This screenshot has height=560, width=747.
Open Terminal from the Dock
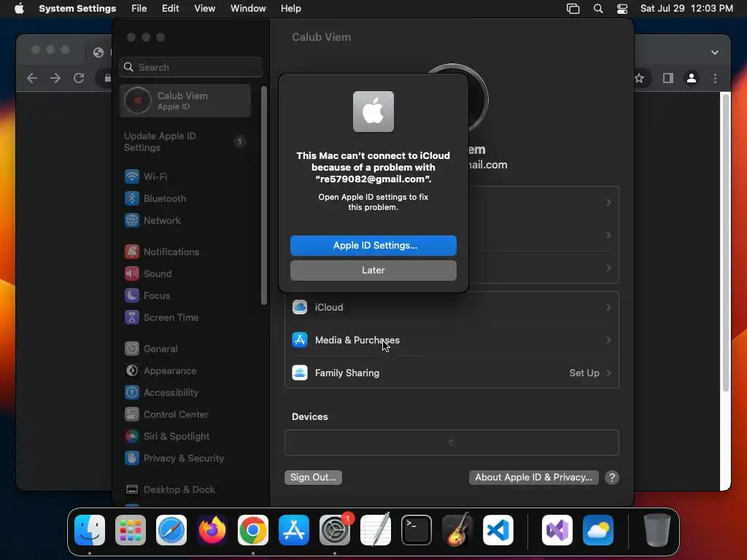[x=417, y=530]
